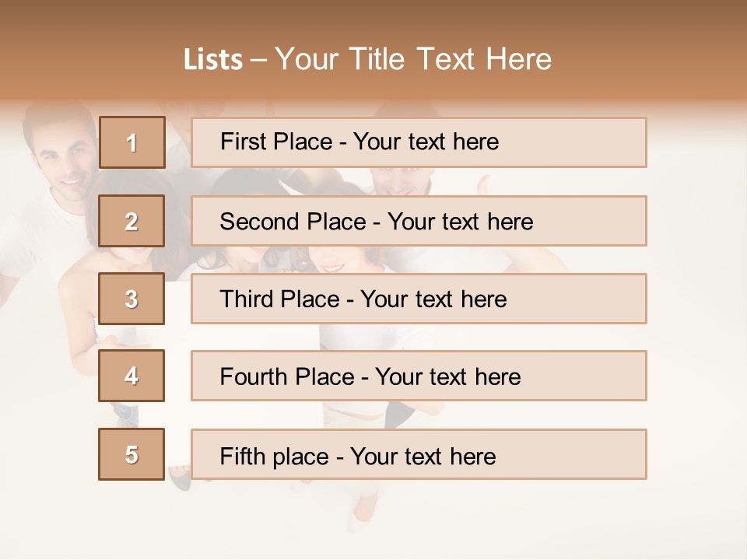Click the "Fifth place" text bar
The width and height of the screenshot is (747, 560).
click(419, 455)
